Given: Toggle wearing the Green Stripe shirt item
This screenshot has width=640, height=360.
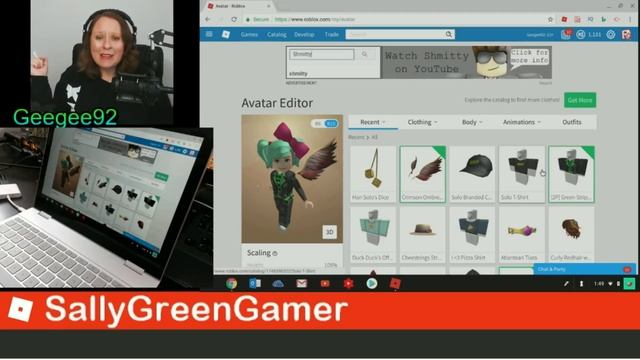Looking at the screenshot, I should coord(571,174).
